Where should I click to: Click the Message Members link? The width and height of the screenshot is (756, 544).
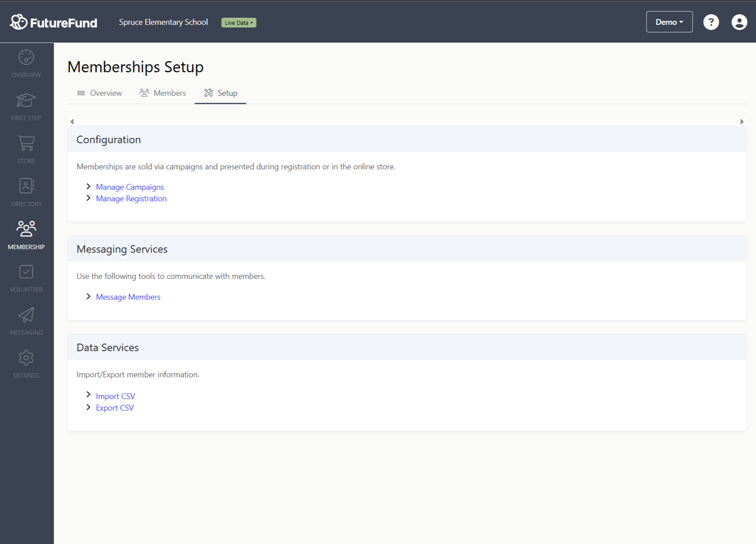pyautogui.click(x=128, y=297)
